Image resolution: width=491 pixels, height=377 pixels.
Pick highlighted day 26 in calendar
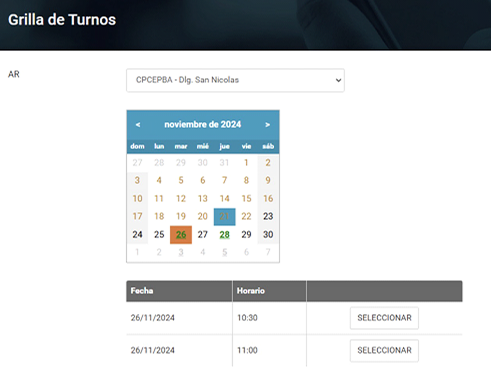(x=181, y=235)
